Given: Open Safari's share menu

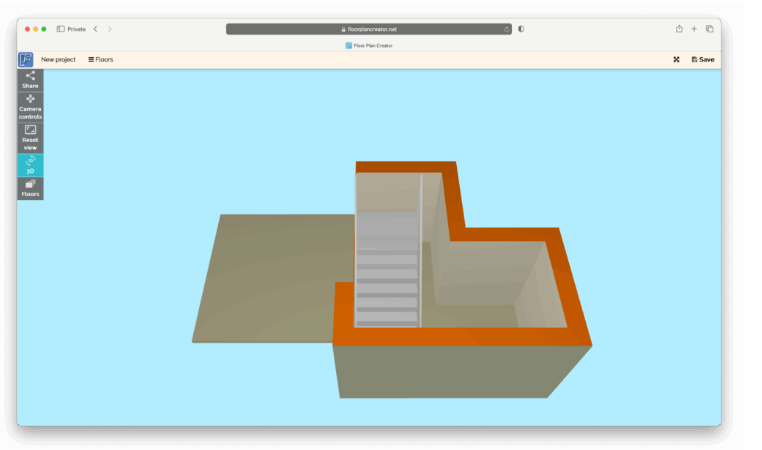Looking at the screenshot, I should (x=679, y=29).
